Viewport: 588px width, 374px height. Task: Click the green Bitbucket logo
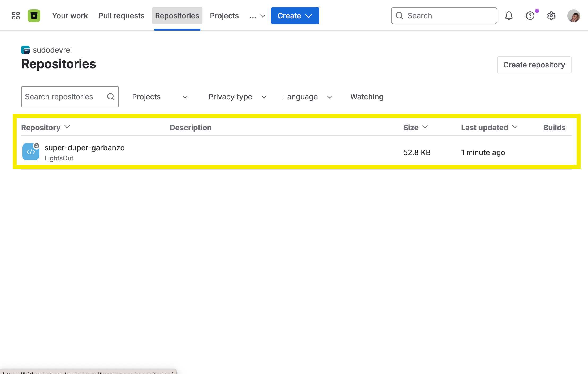click(34, 16)
